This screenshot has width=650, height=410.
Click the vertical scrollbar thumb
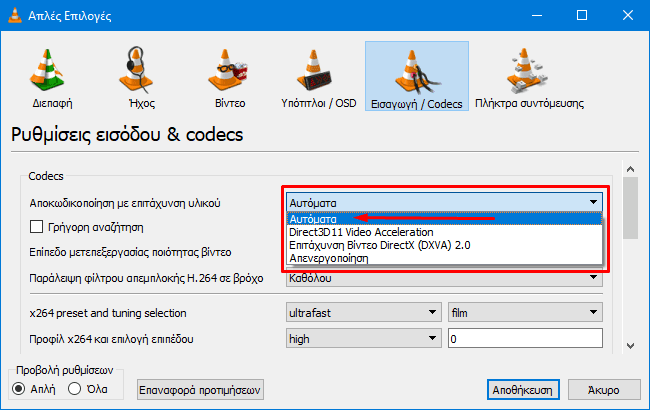point(631,208)
